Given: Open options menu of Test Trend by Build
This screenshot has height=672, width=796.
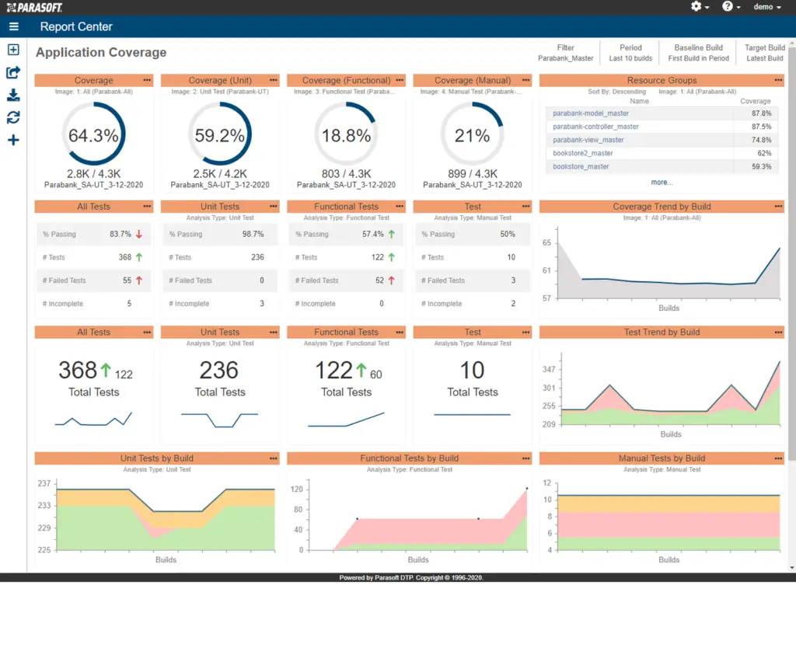Looking at the screenshot, I should tap(777, 333).
